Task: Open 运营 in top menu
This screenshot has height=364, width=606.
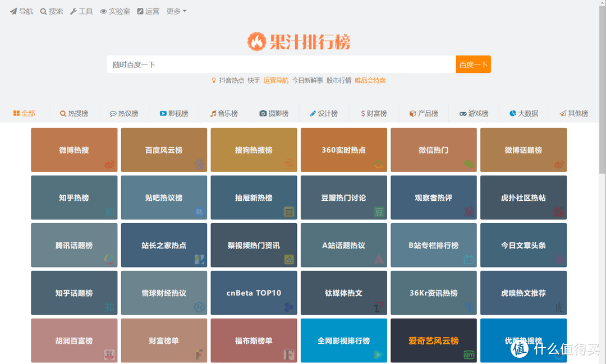Action: 148,11
